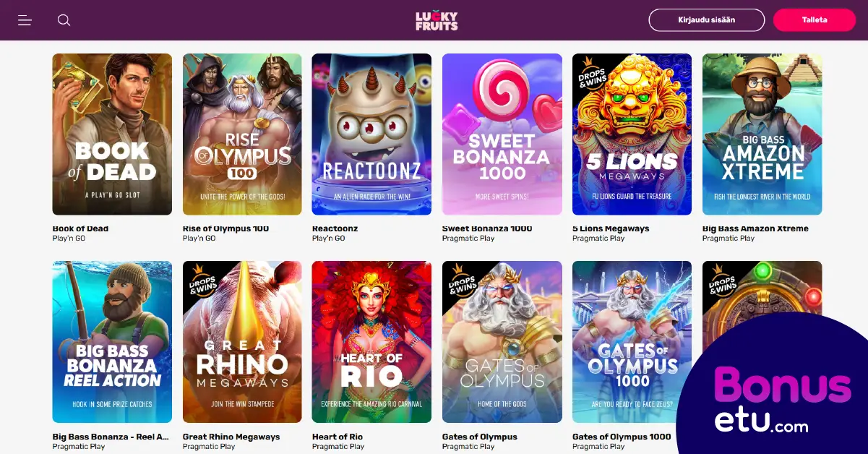The height and width of the screenshot is (454, 868).
Task: Launch the Heart of Rio thumbnail
Action: point(371,342)
